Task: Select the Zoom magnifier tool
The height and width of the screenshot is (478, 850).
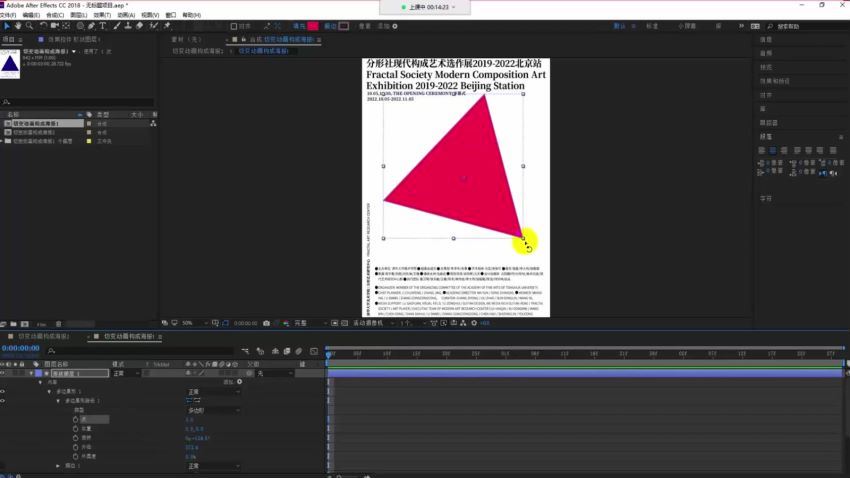Action: [29, 25]
